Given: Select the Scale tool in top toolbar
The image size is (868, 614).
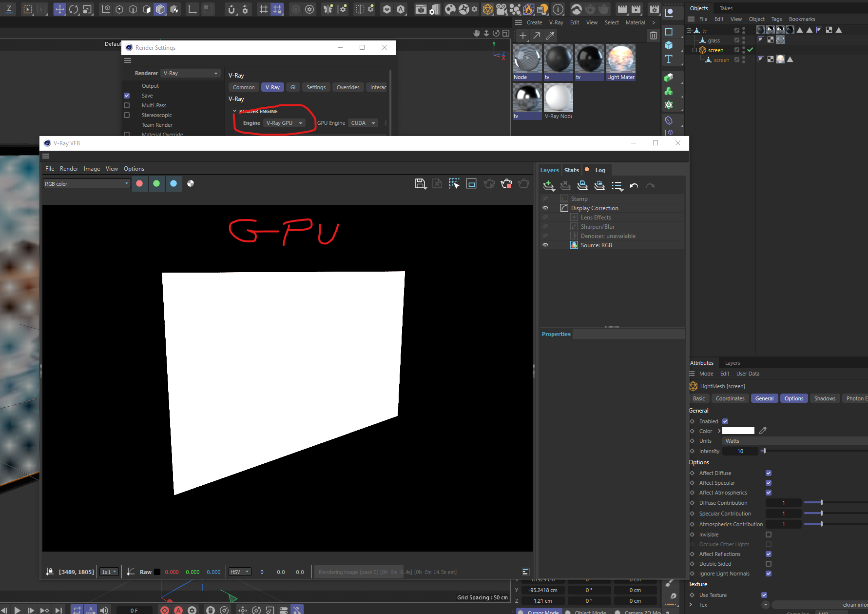Looking at the screenshot, I should pyautogui.click(x=87, y=9).
